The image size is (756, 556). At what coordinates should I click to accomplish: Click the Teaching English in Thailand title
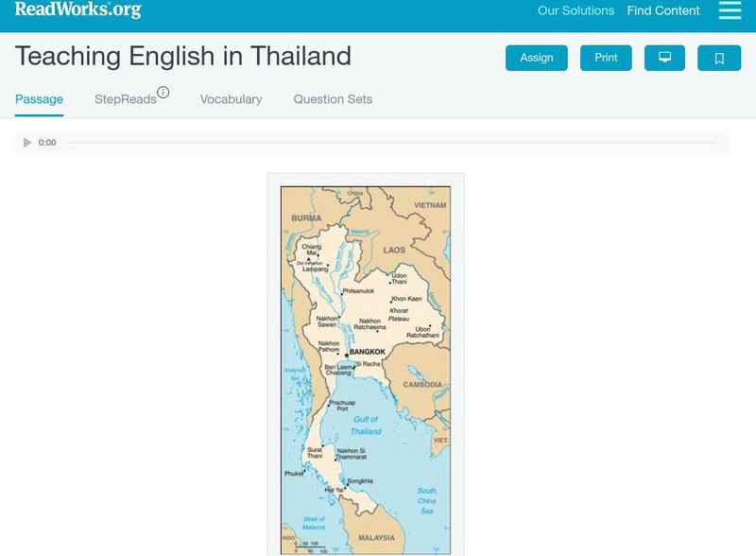[183, 56]
